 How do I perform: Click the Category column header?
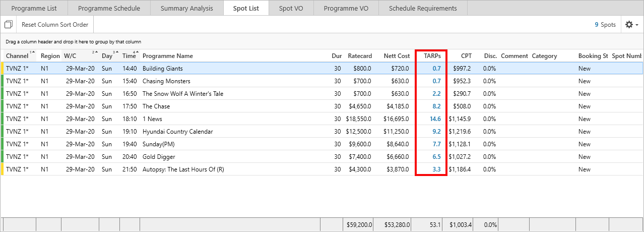pyautogui.click(x=544, y=56)
